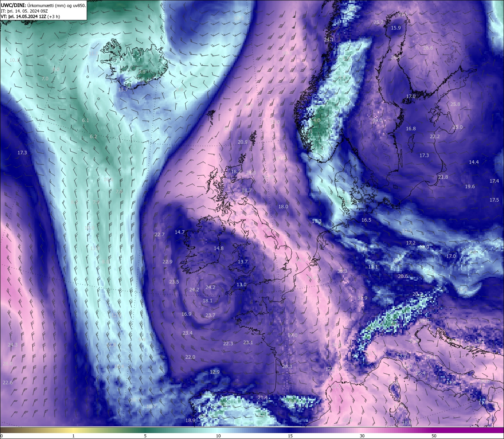Click the 14.4 value in the east

click(474, 162)
